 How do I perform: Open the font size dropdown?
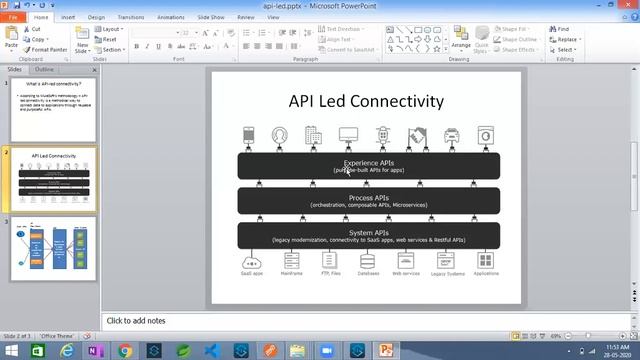point(196,33)
